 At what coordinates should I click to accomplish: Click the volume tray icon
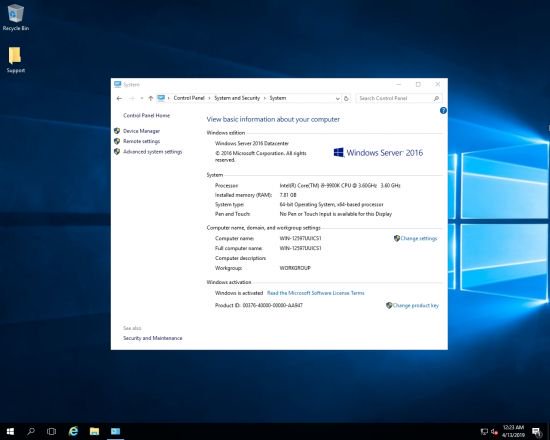pyautogui.click(x=495, y=432)
